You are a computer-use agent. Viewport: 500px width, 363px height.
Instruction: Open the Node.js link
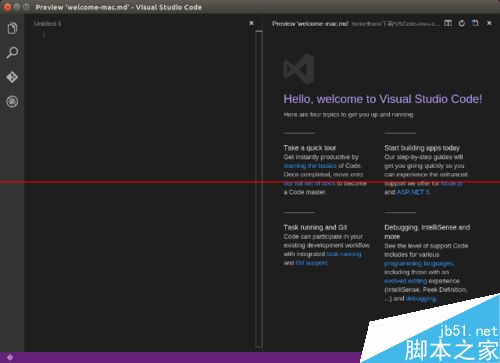(452, 183)
